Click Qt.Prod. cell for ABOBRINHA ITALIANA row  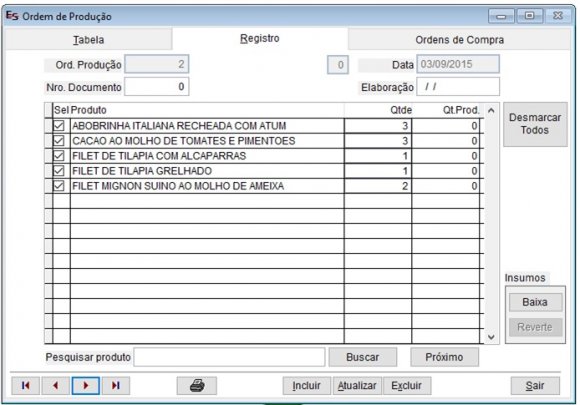click(x=445, y=126)
